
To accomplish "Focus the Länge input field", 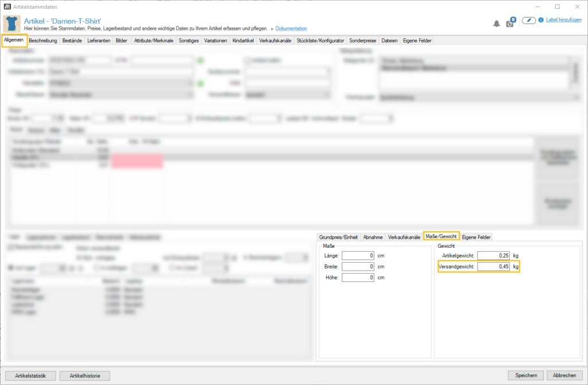I will click(x=357, y=255).
